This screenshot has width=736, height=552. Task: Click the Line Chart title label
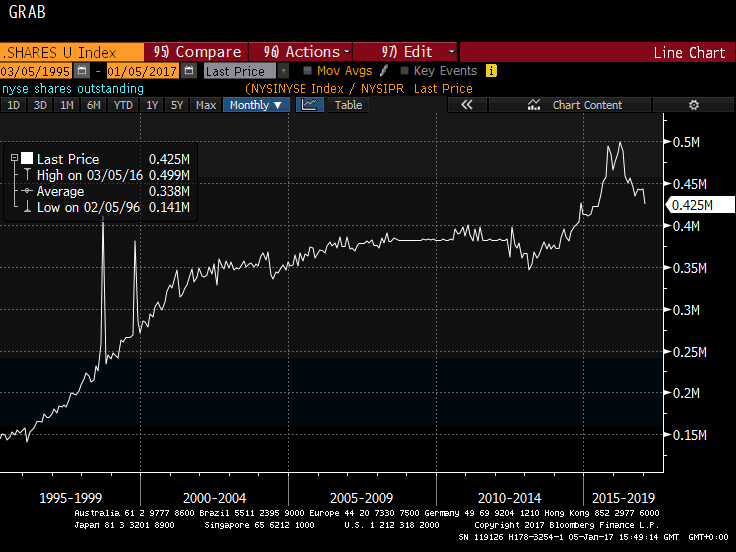[x=689, y=52]
